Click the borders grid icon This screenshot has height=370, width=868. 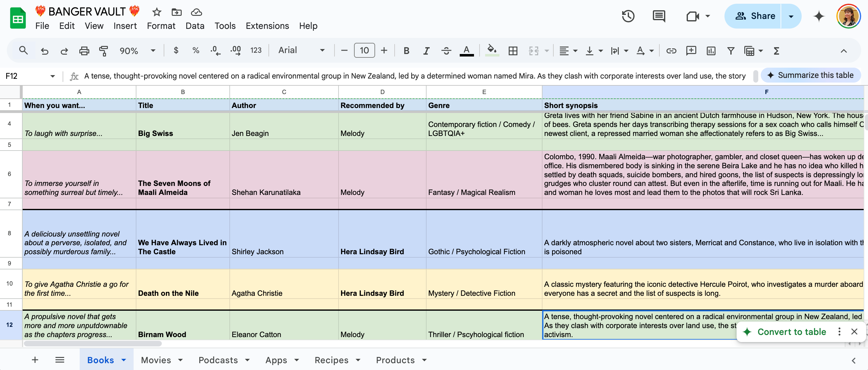coord(512,51)
